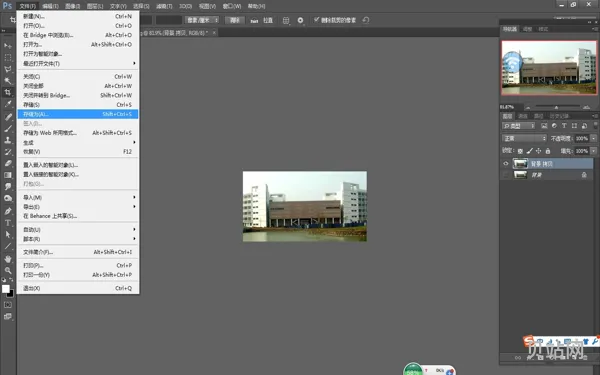Select the Crop tool in toolbox
This screenshot has width=600, height=375.
pyautogui.click(x=8, y=92)
